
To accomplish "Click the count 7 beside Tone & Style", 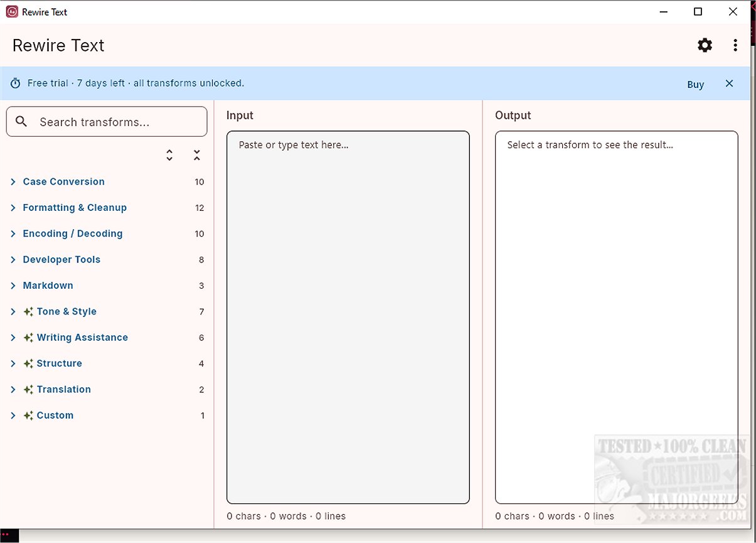I will [201, 312].
